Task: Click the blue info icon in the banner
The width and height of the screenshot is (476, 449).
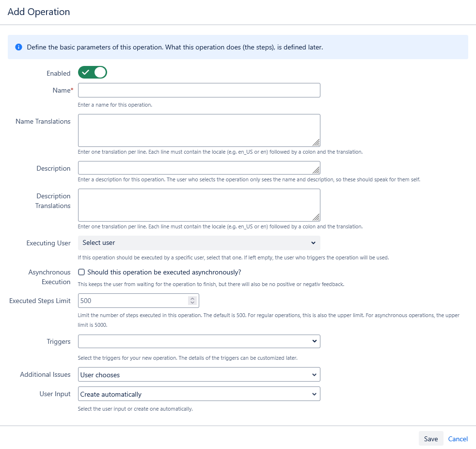Action: point(18,47)
